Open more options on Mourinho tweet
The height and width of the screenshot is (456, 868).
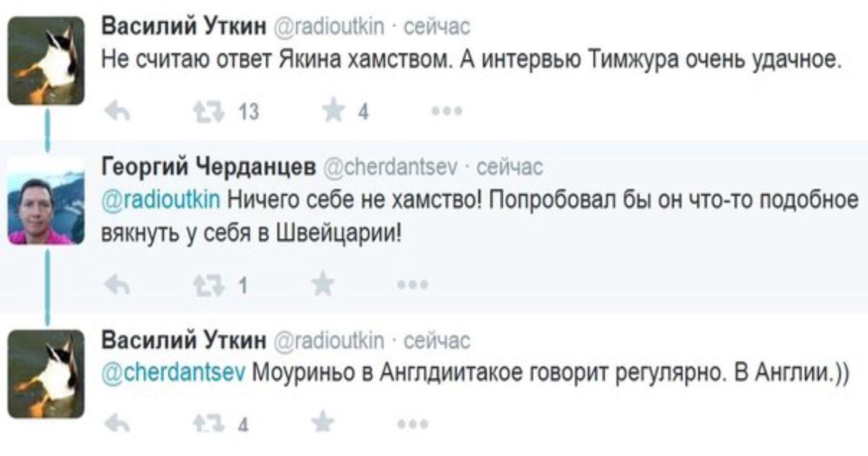pyautogui.click(x=413, y=423)
